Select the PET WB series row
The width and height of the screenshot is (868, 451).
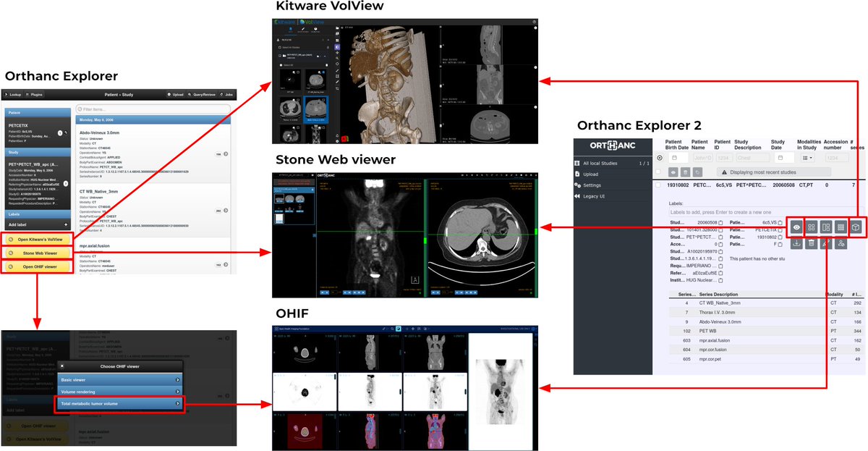pyautogui.click(x=765, y=330)
